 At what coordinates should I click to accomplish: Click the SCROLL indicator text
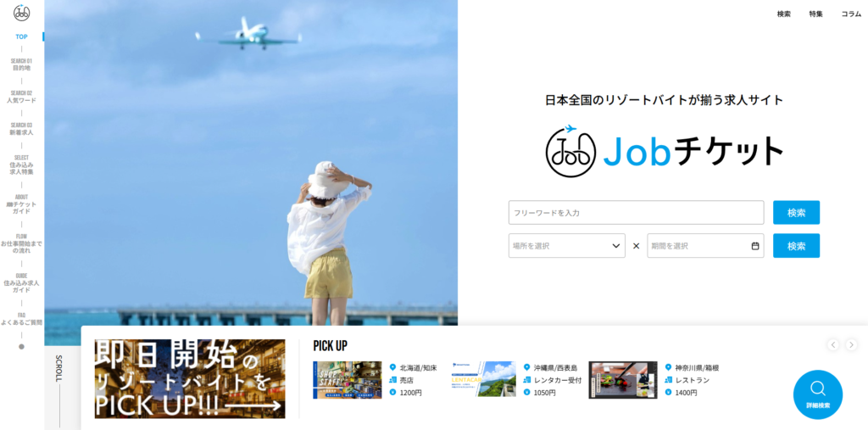click(58, 368)
